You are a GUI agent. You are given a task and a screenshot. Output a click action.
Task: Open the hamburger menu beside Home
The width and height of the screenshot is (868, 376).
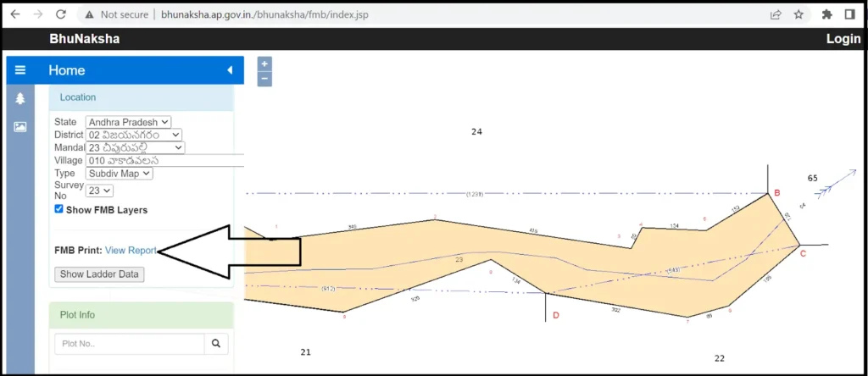pos(20,70)
